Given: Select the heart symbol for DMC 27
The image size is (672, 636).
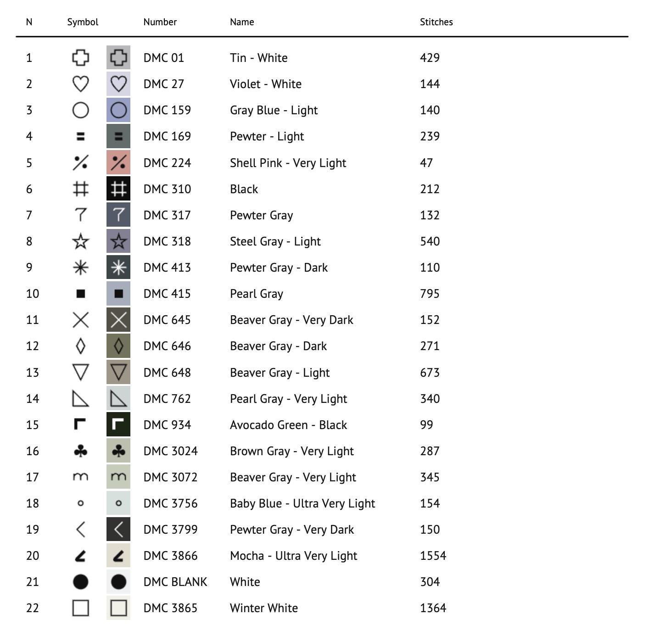Looking at the screenshot, I should coord(80,84).
